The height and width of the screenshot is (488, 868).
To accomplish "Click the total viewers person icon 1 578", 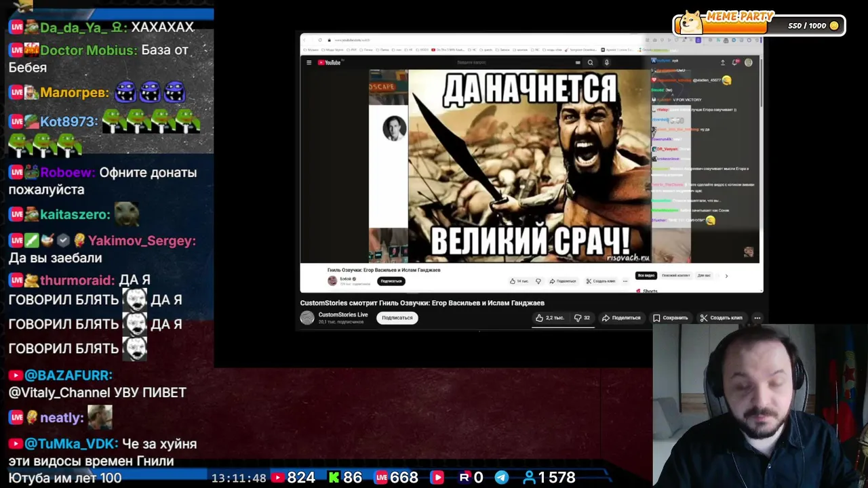I will pos(529,478).
